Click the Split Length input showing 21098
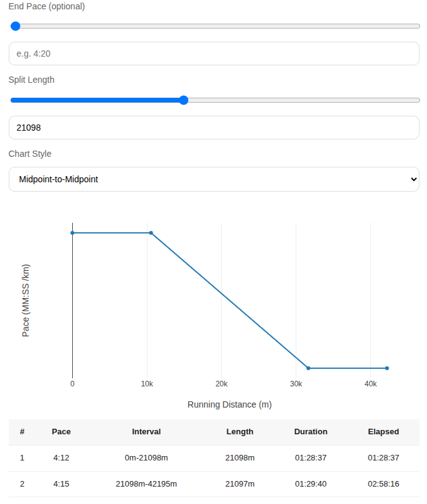The width and height of the screenshot is (427, 504). [x=213, y=128]
